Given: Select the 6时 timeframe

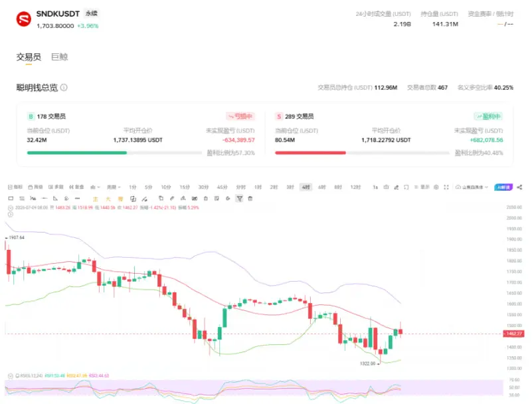Looking at the screenshot, I should [x=322, y=187].
